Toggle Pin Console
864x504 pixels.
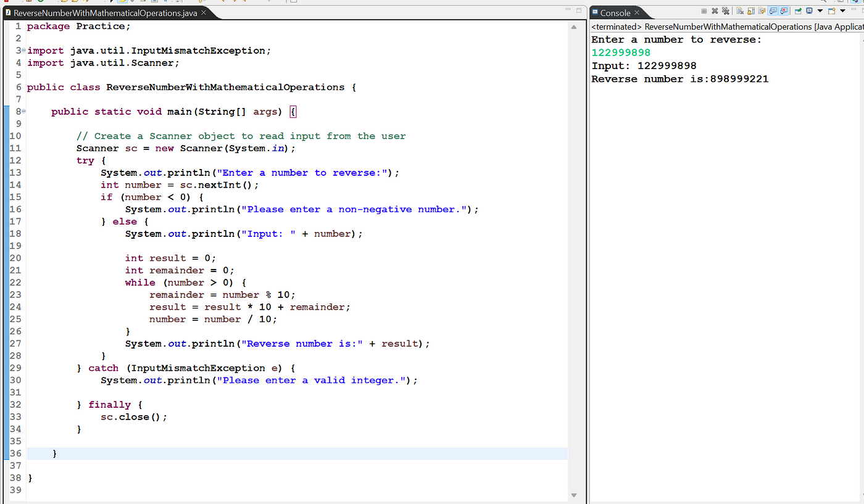pos(798,11)
